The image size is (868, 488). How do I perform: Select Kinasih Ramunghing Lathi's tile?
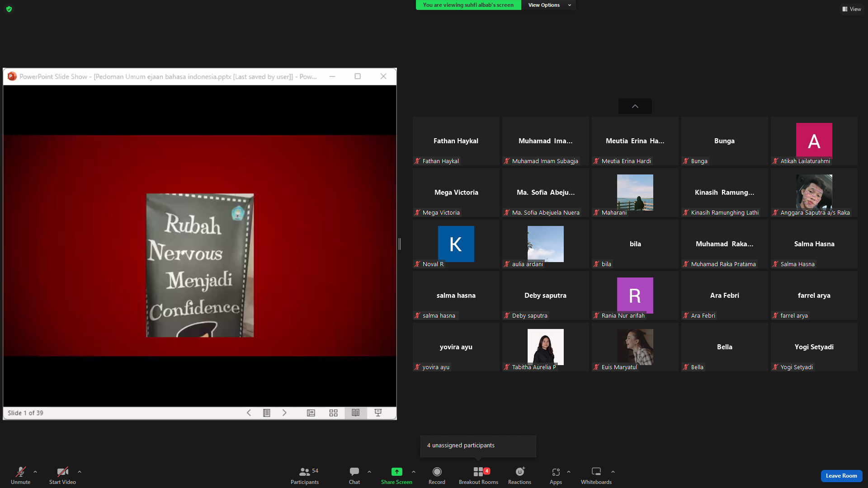coord(725,192)
